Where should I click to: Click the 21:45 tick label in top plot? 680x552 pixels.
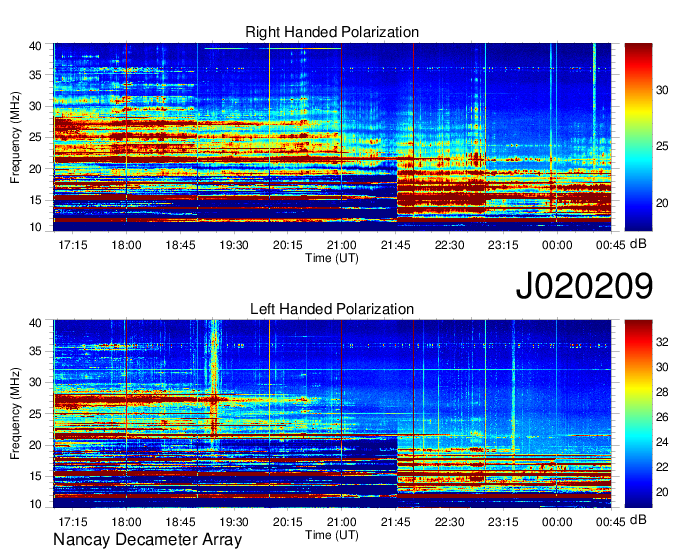point(396,245)
